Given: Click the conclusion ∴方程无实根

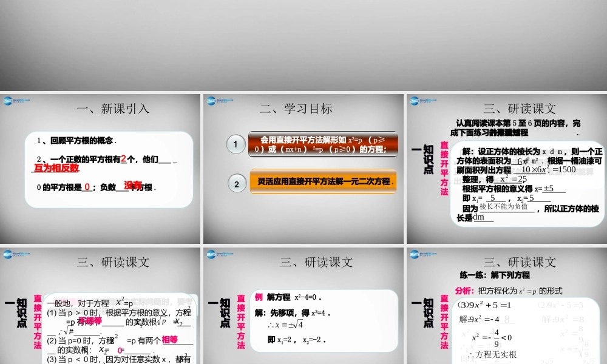Looking at the screenshot, I should (x=492, y=354).
